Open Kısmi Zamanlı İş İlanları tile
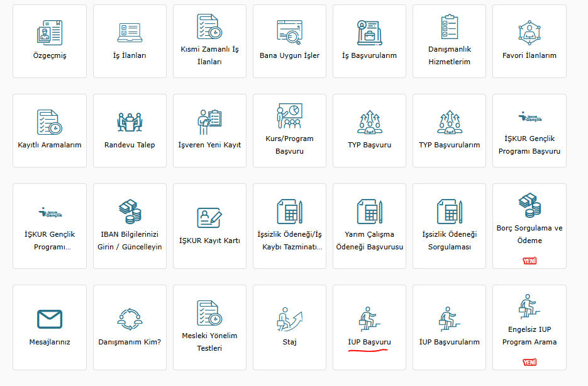 click(x=209, y=42)
